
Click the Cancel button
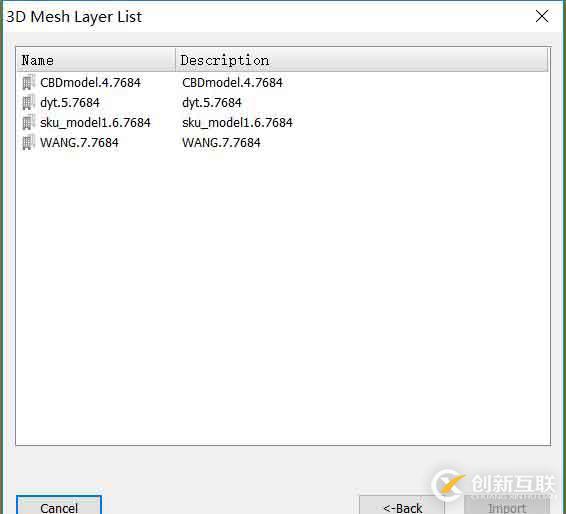[x=59, y=505]
